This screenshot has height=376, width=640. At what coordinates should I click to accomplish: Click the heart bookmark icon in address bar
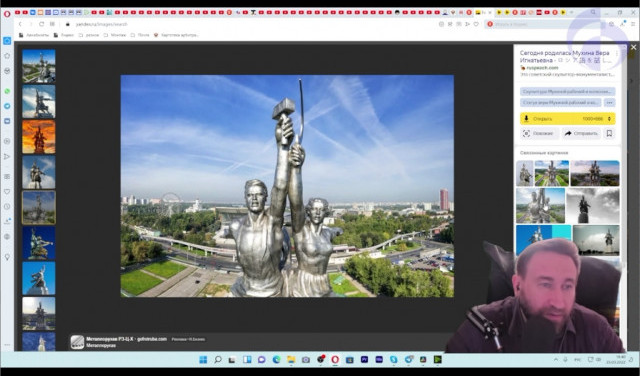[476, 24]
